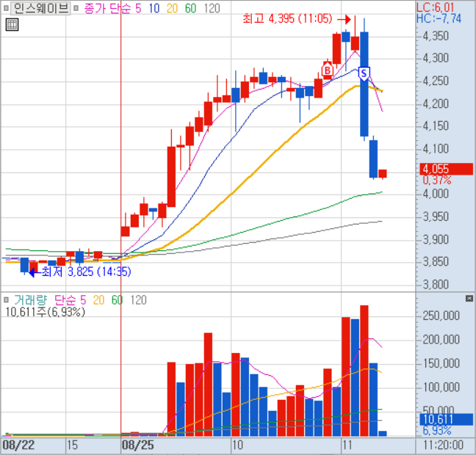This screenshot has width=476, height=455.
Task: Click the red B buy signal marker
Action: 327,70
